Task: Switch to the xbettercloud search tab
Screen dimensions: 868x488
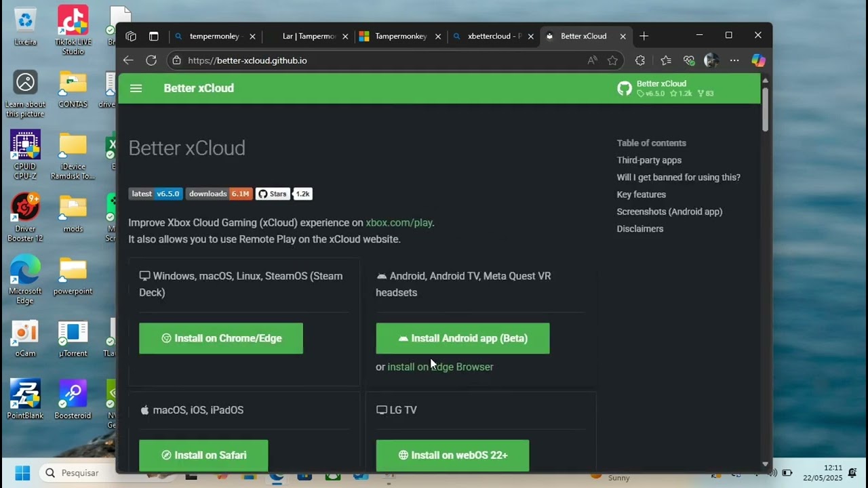Action: (x=493, y=37)
